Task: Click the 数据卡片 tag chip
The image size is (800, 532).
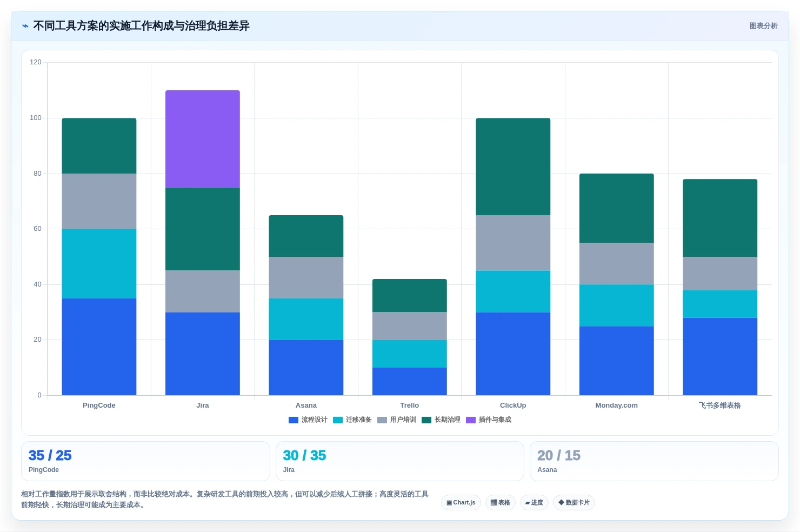Action: (574, 503)
